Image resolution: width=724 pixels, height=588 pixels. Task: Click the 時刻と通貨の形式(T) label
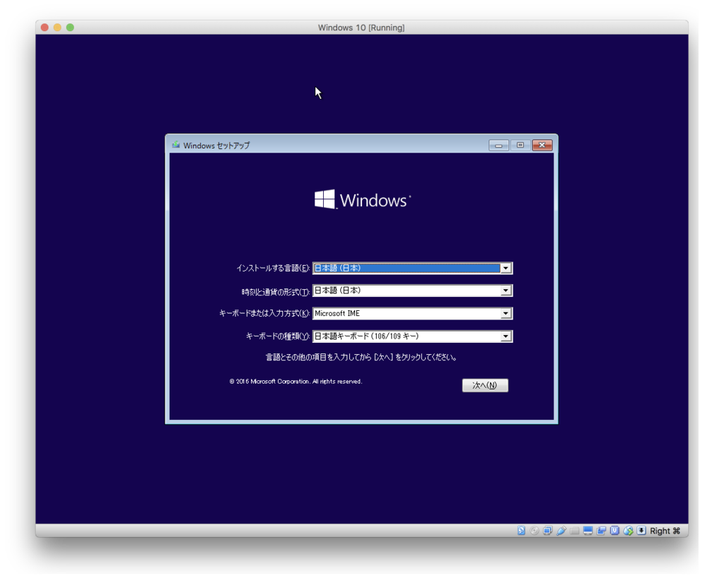(276, 292)
